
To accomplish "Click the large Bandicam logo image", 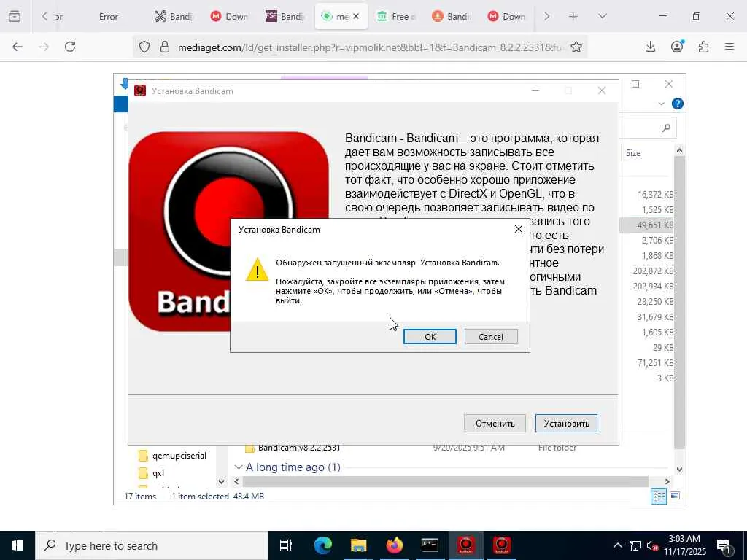I will coord(228,231).
